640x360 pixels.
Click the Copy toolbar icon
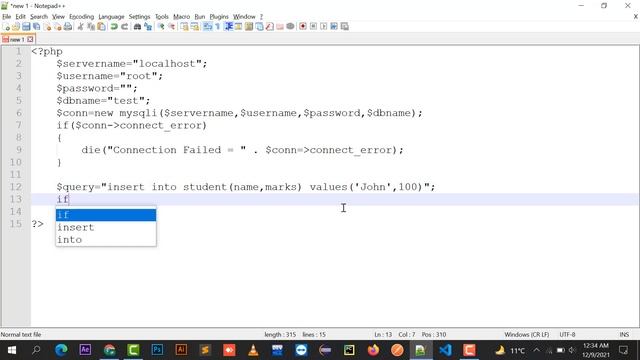91,27
